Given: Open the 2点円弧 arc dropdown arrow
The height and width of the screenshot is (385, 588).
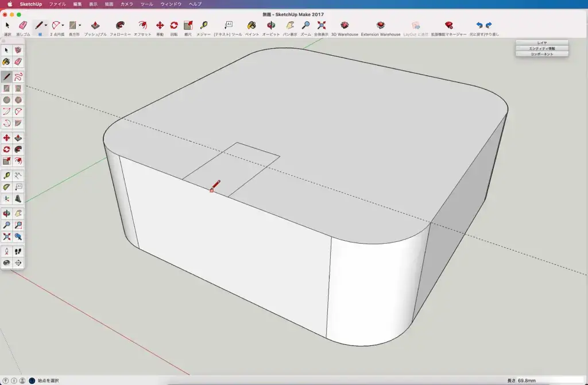Looking at the screenshot, I should coord(63,25).
